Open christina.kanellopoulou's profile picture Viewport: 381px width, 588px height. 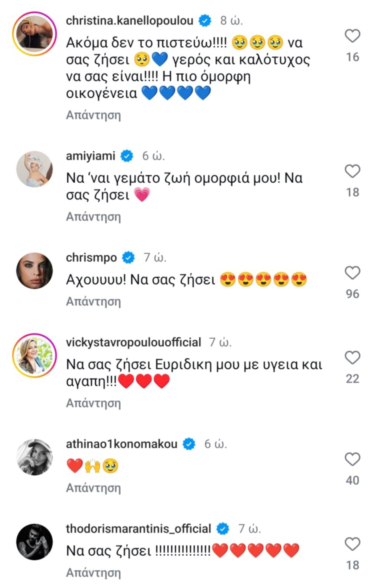pos(34,34)
